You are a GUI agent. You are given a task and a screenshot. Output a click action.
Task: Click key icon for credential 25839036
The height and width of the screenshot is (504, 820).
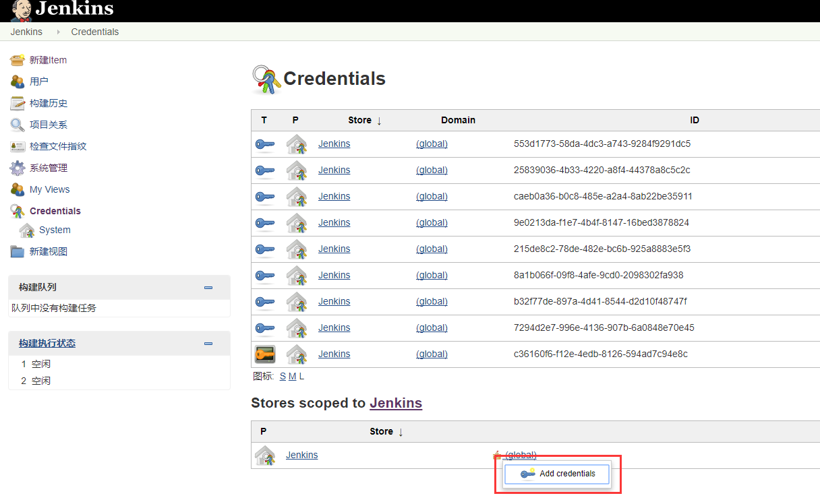[264, 170]
